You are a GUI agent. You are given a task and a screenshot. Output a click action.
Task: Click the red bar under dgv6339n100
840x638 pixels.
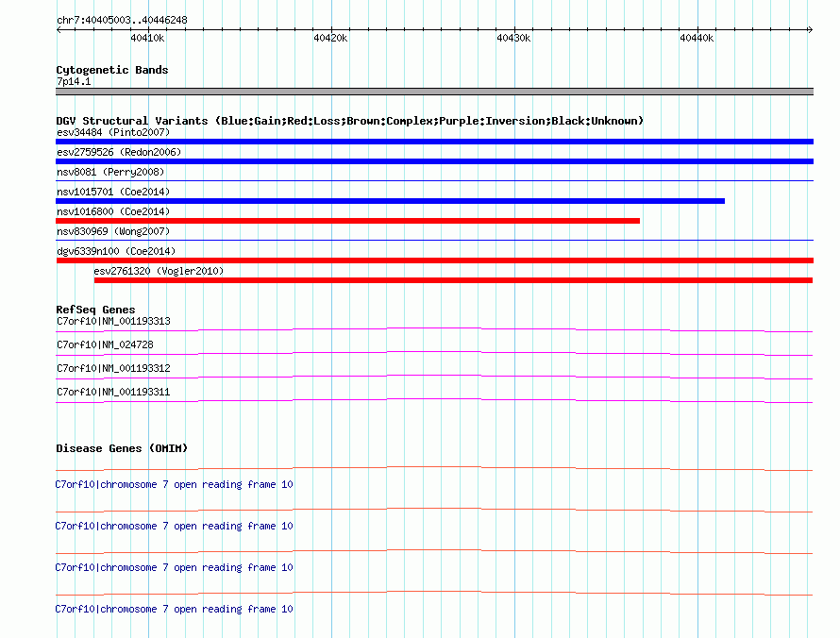tap(434, 260)
